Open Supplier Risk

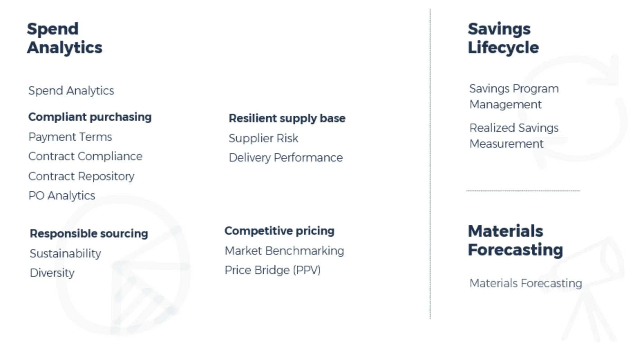point(263,138)
